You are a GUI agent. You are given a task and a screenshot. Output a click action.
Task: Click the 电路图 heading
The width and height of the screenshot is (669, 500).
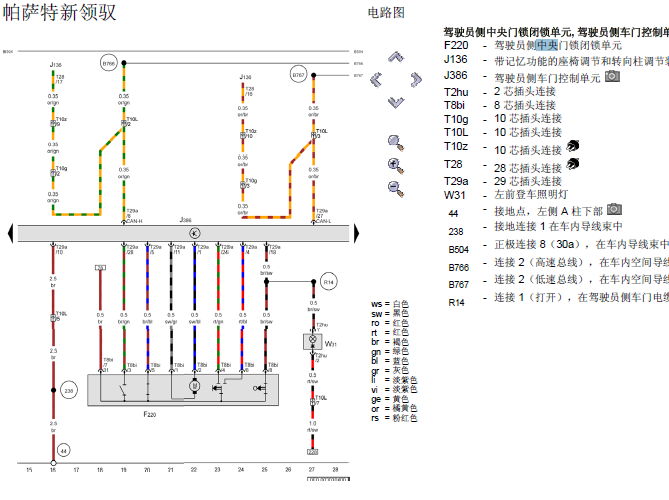pos(386,12)
